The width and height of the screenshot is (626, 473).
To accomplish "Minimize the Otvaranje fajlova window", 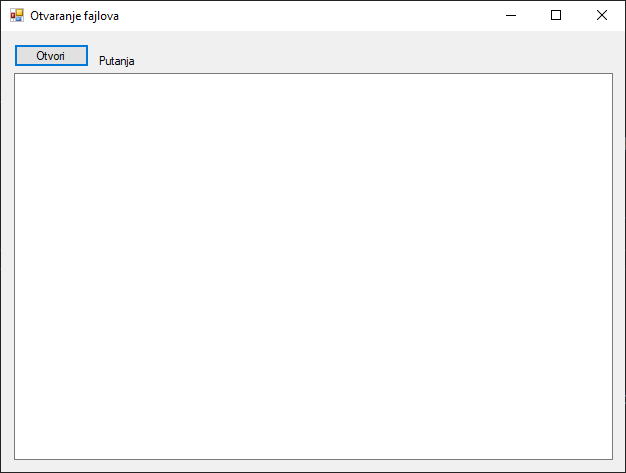I will tap(511, 16).
